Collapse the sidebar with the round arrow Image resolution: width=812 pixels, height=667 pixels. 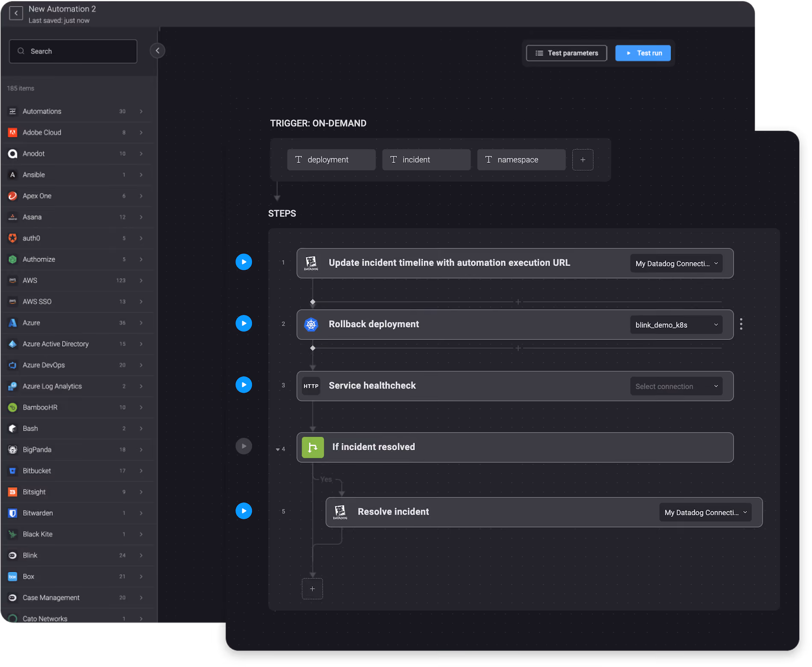157,50
